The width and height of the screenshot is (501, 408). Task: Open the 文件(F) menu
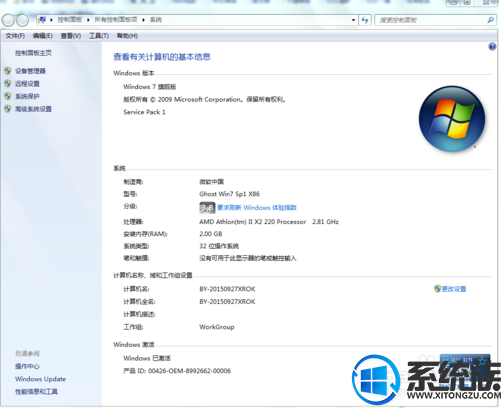point(15,36)
